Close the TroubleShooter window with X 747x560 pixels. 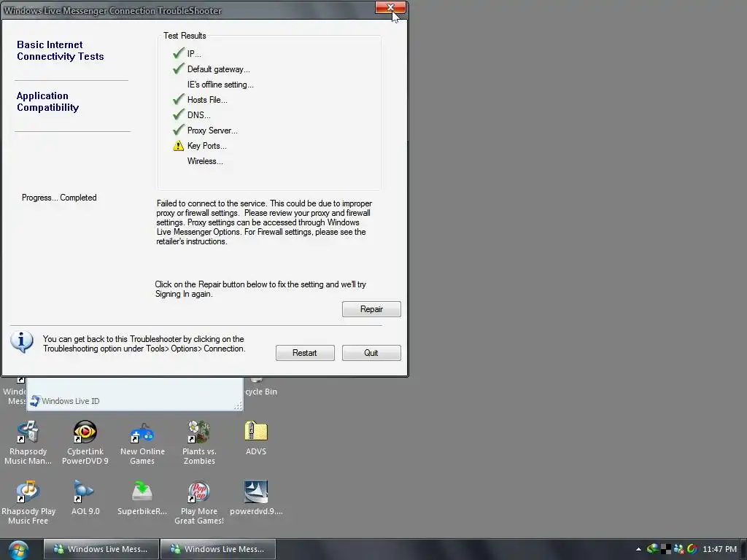(x=391, y=7)
